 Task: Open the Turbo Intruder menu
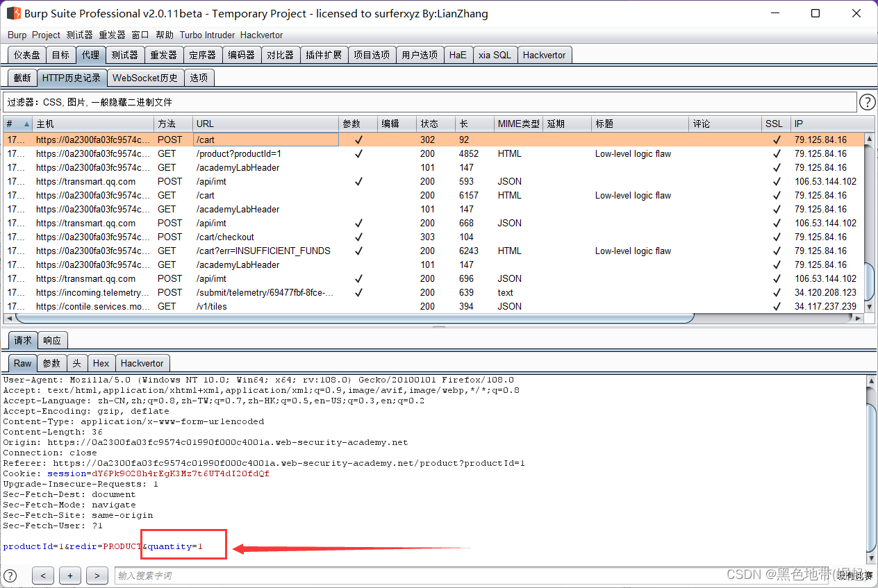pyautogui.click(x=207, y=35)
